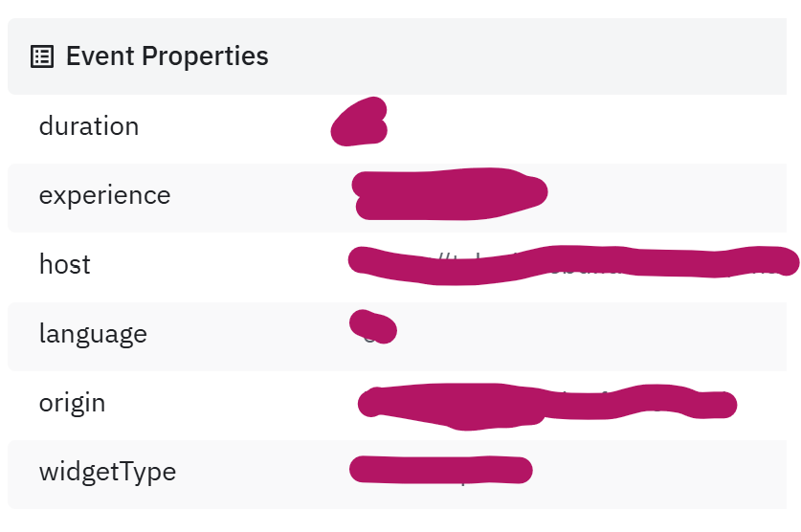The image size is (801, 532).
Task: Click the Event Properties table icon
Action: (42, 56)
